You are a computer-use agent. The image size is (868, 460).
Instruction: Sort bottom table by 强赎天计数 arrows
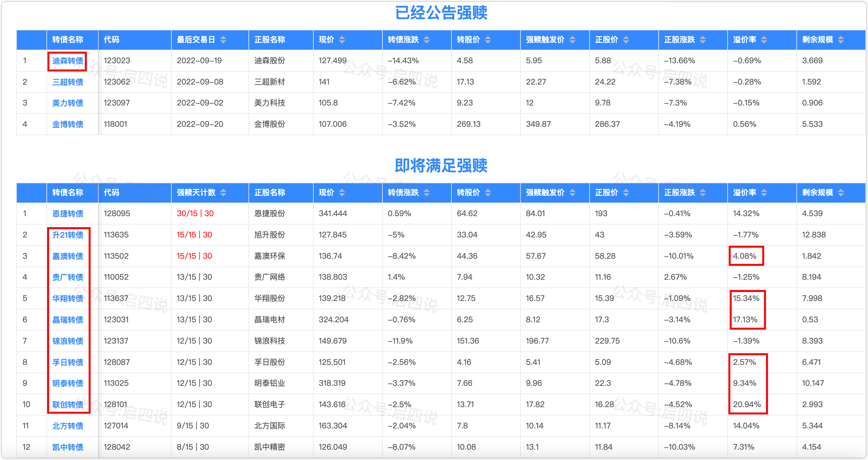pyautogui.click(x=223, y=193)
